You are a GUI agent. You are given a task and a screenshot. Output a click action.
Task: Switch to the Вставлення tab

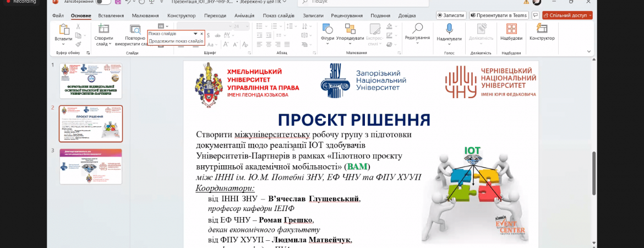tap(111, 15)
